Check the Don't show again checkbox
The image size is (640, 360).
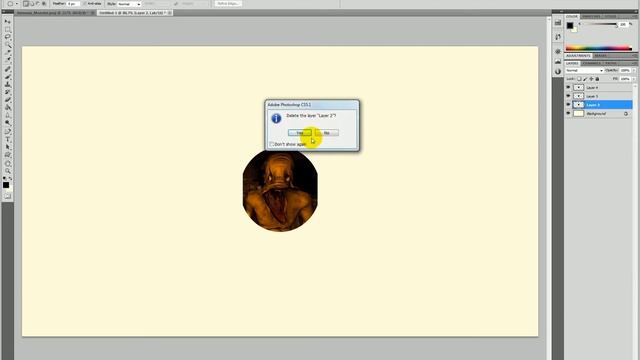coord(271,144)
